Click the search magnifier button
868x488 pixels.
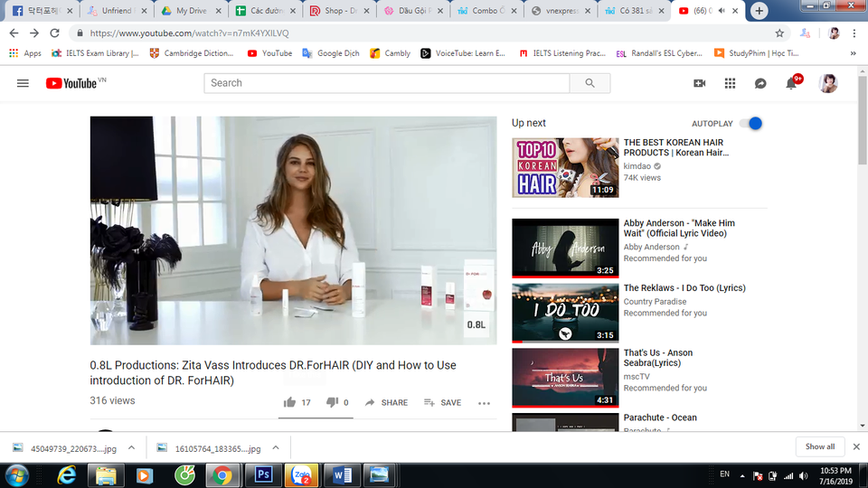(590, 83)
